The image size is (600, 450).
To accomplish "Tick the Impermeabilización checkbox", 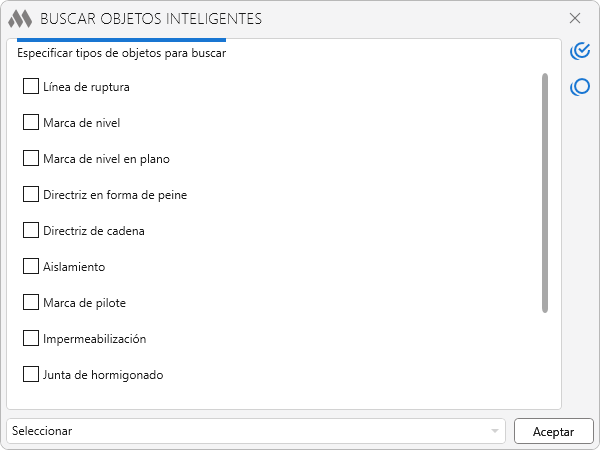I will (30, 339).
